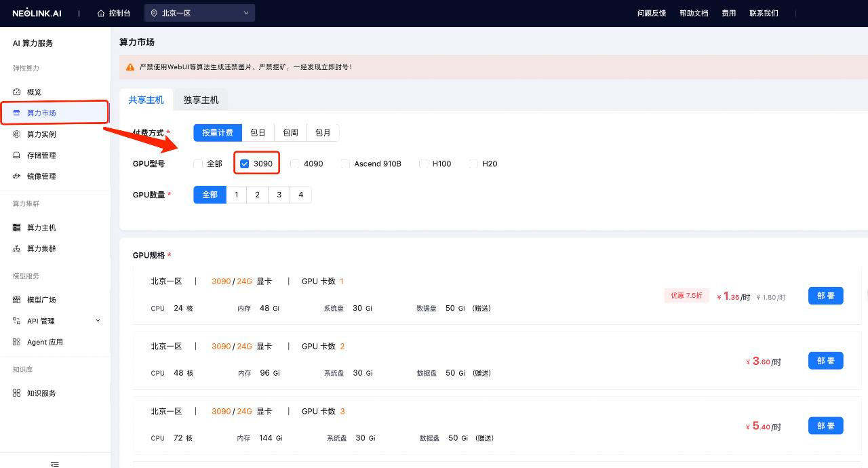Enable the H100 GPU checkbox
The image size is (868, 468).
pos(424,163)
